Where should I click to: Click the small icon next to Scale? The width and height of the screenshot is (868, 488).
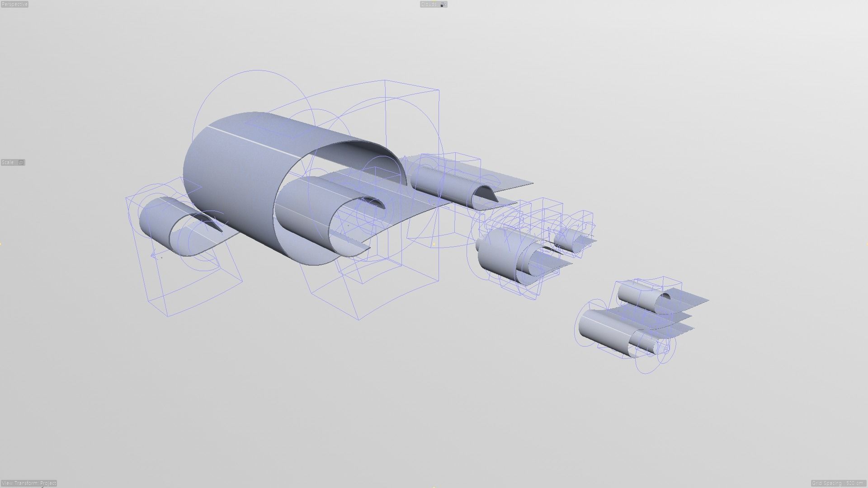coord(21,162)
